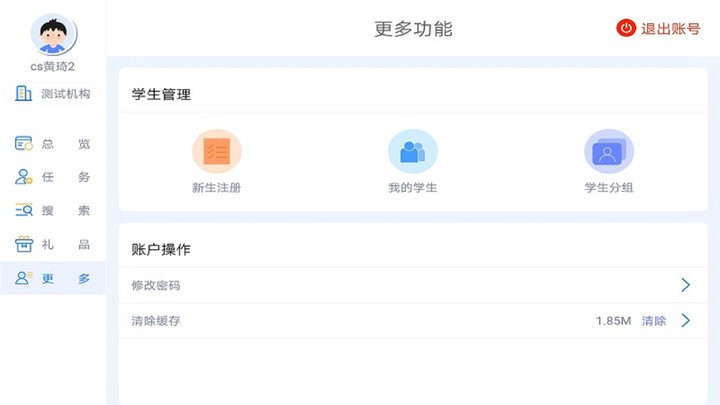
Task: Click the 礼品 gift box icon
Action: point(23,244)
